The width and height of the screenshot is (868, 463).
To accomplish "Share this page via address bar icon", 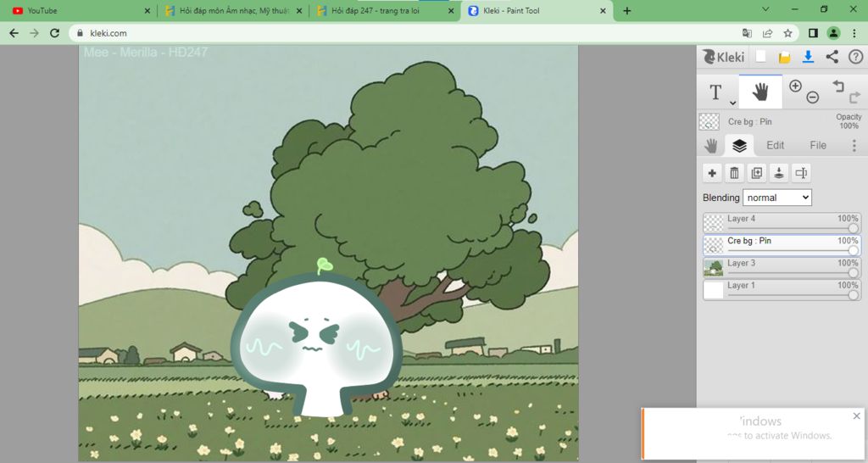I will [767, 33].
